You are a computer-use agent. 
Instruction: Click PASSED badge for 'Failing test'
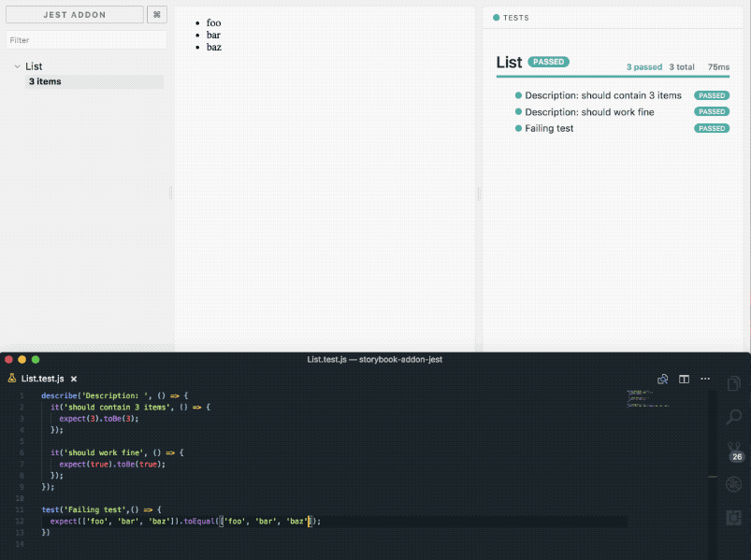click(x=712, y=128)
